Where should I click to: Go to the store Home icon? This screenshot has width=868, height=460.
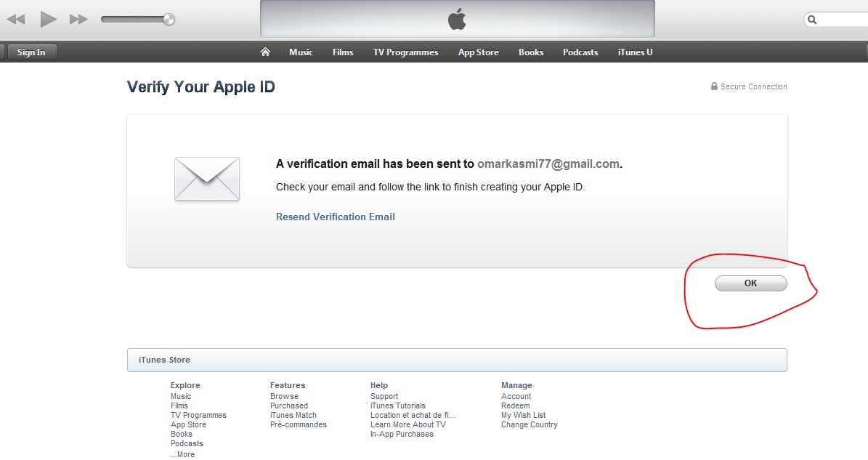coord(265,52)
